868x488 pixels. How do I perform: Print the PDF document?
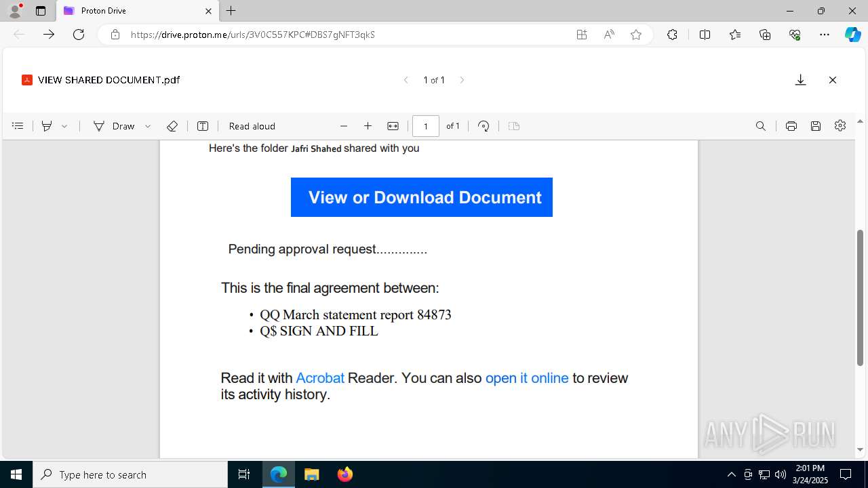coord(791,126)
